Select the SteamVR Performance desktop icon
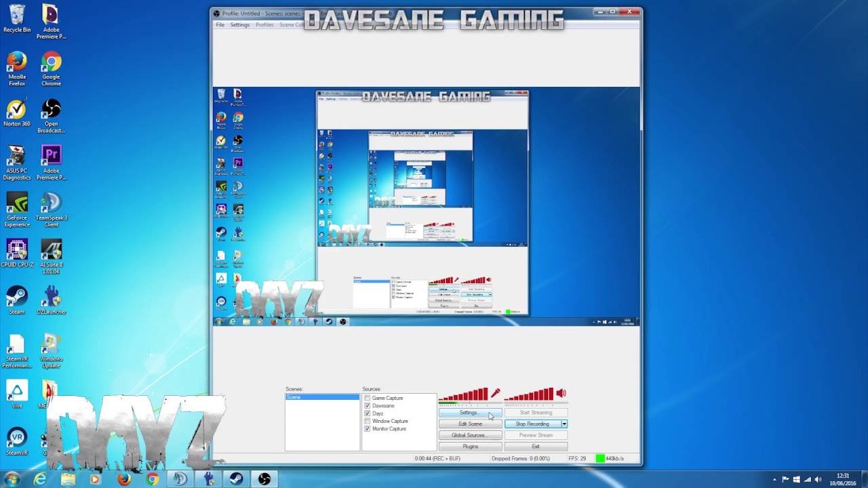 (17, 351)
